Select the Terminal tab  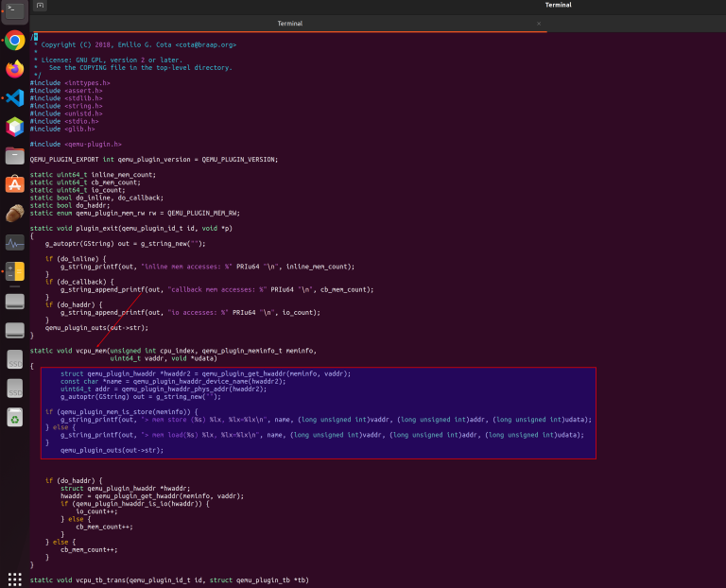click(x=289, y=24)
